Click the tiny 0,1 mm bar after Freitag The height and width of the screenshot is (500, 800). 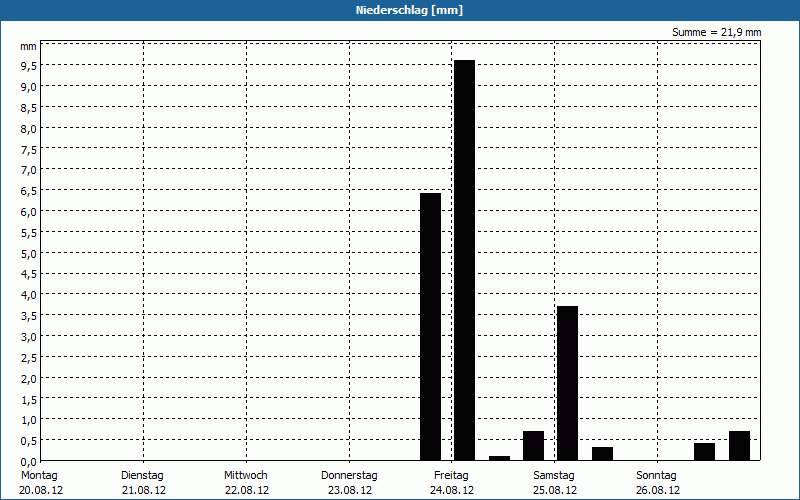499,458
